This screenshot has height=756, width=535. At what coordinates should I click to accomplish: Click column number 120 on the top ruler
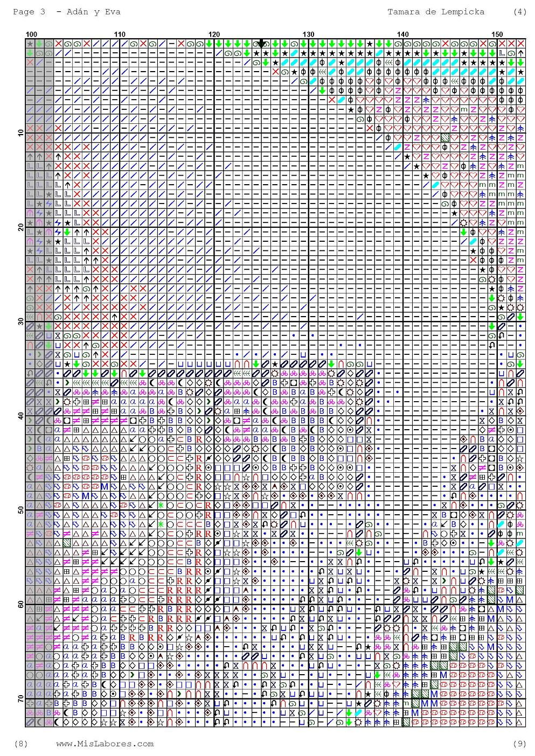[x=214, y=34]
